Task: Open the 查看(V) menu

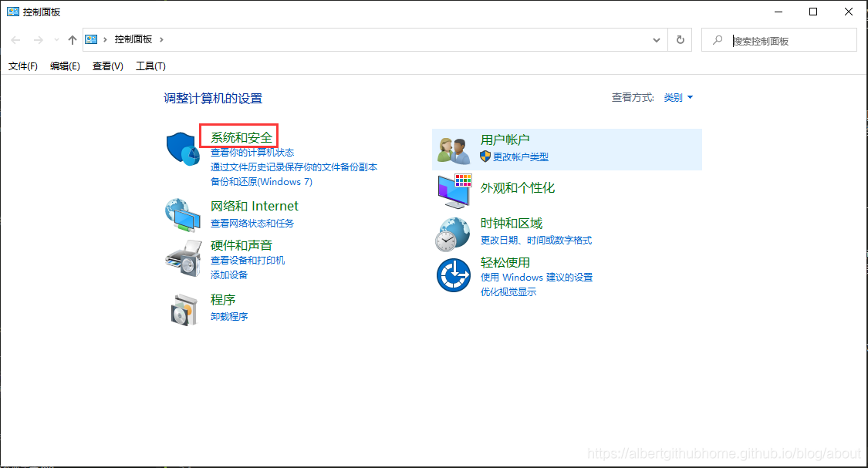Action: [107, 66]
